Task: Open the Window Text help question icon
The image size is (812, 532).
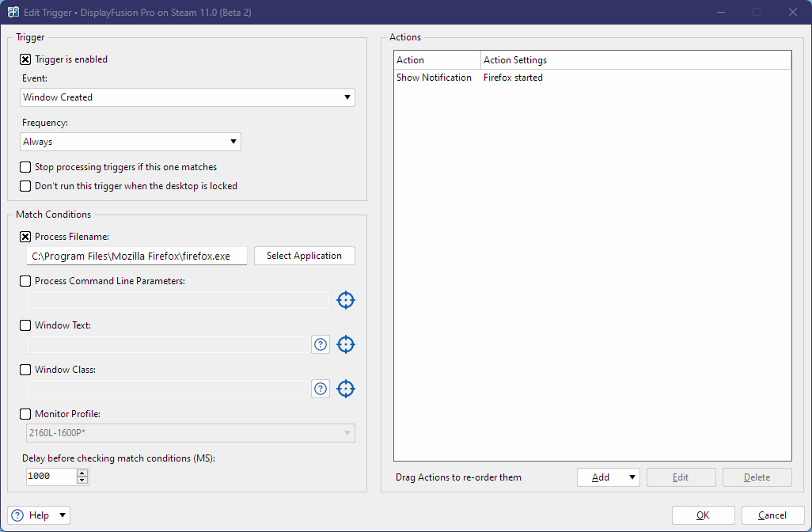Action: coord(321,344)
